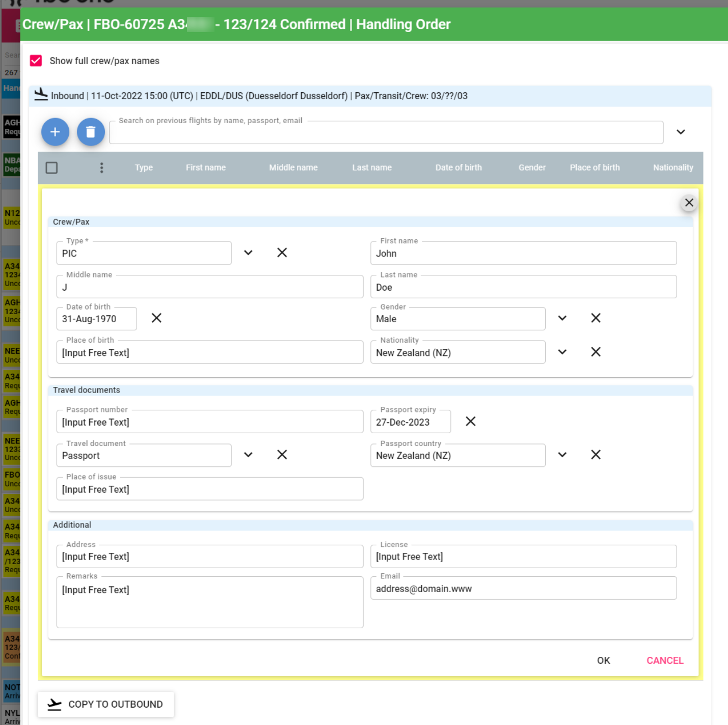Click the Email field with address@domain.www
This screenshot has width=728, height=725.
coord(523,588)
